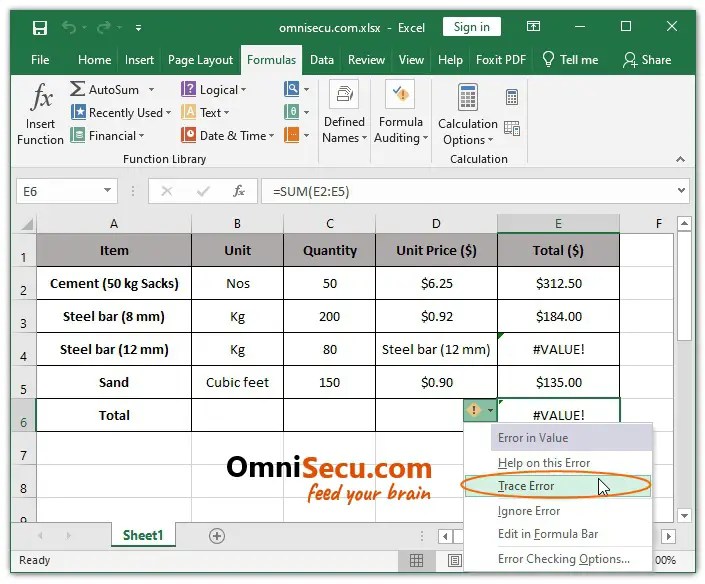Switch to the Review tab

click(366, 60)
